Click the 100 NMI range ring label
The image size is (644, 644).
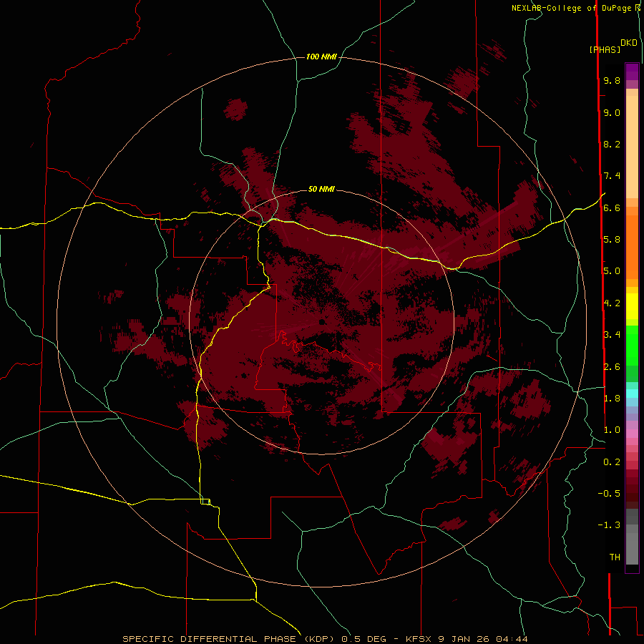point(321,57)
